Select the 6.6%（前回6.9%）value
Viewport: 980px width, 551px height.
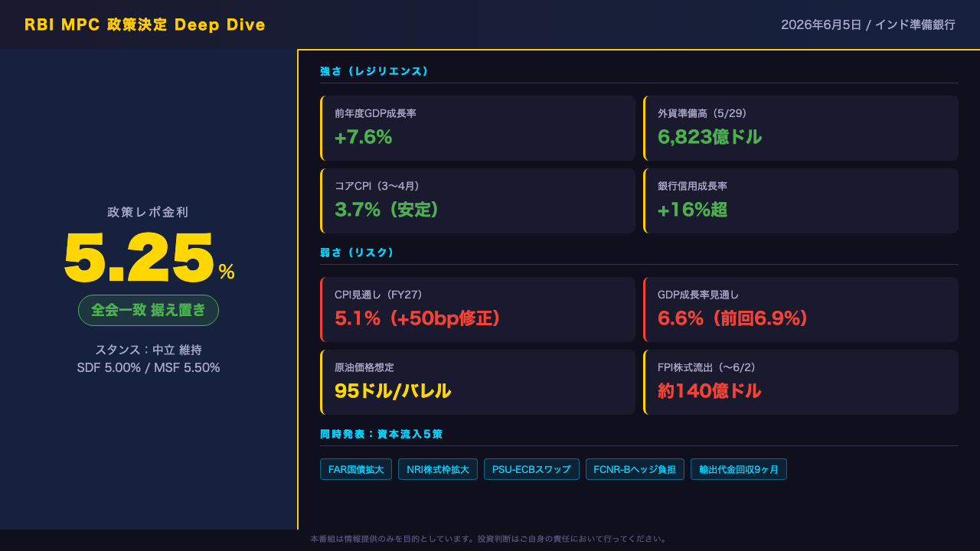(x=733, y=318)
